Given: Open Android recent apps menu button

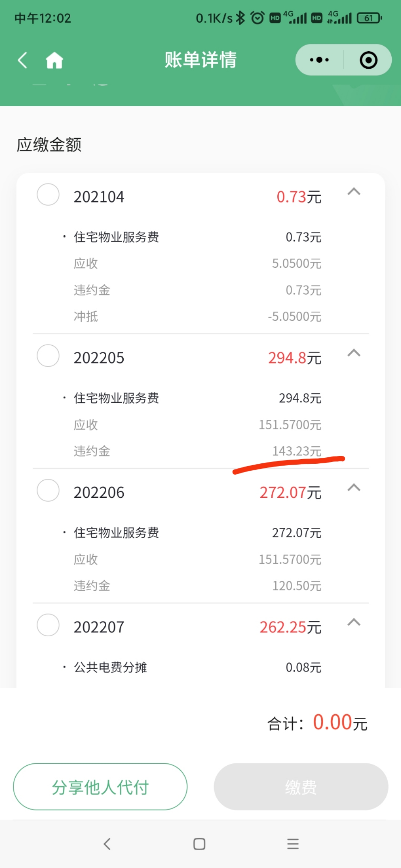Looking at the screenshot, I should pyautogui.click(x=293, y=844).
